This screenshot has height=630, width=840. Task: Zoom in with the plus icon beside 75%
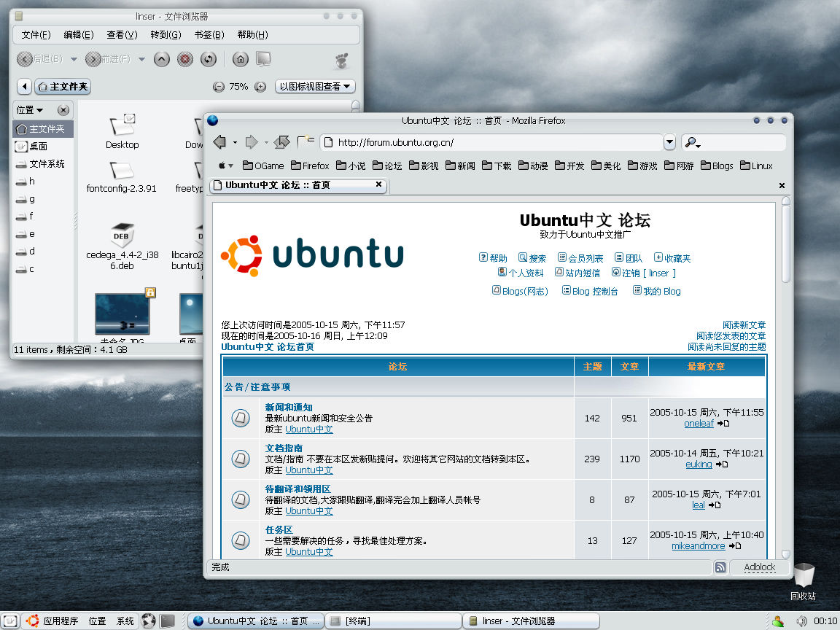click(x=260, y=87)
